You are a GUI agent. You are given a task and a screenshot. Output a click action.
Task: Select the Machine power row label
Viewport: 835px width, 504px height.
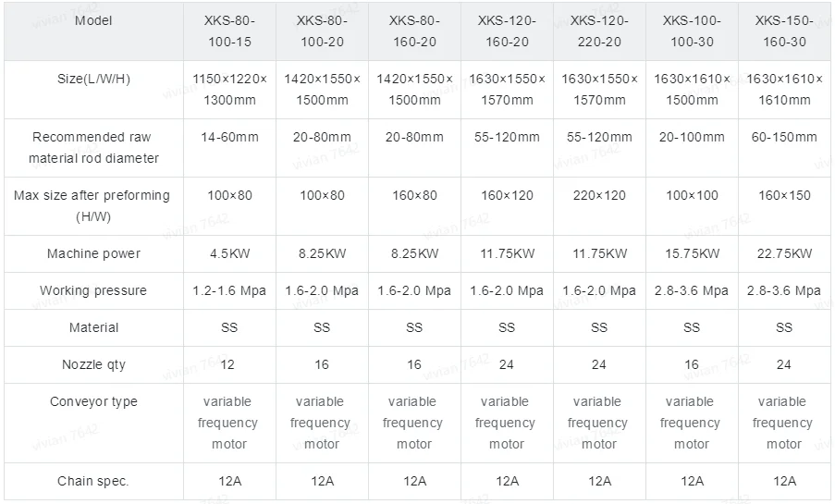(x=93, y=253)
